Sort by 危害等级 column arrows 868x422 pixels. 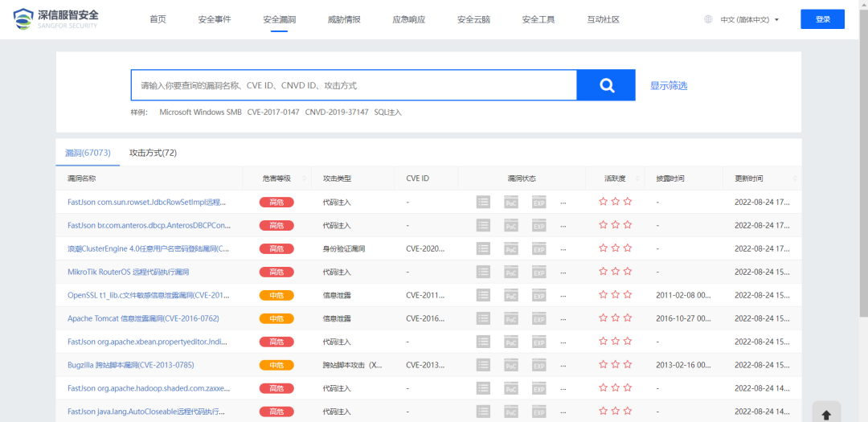click(303, 178)
